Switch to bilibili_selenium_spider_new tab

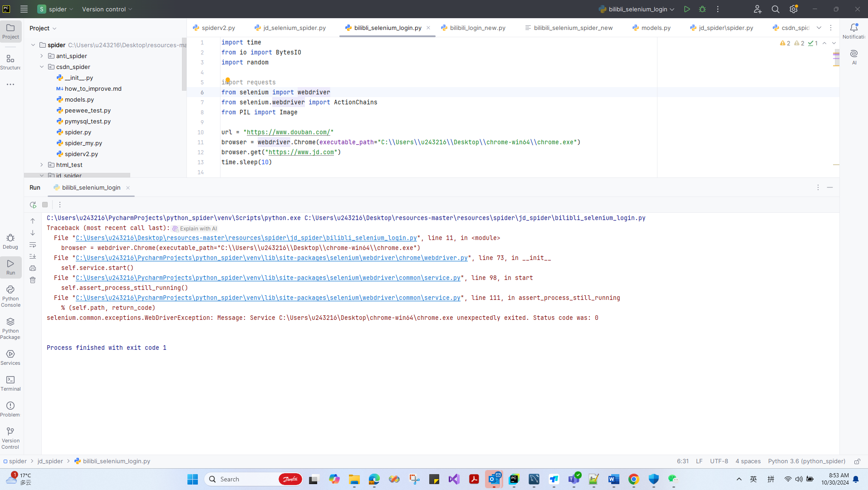point(569,28)
